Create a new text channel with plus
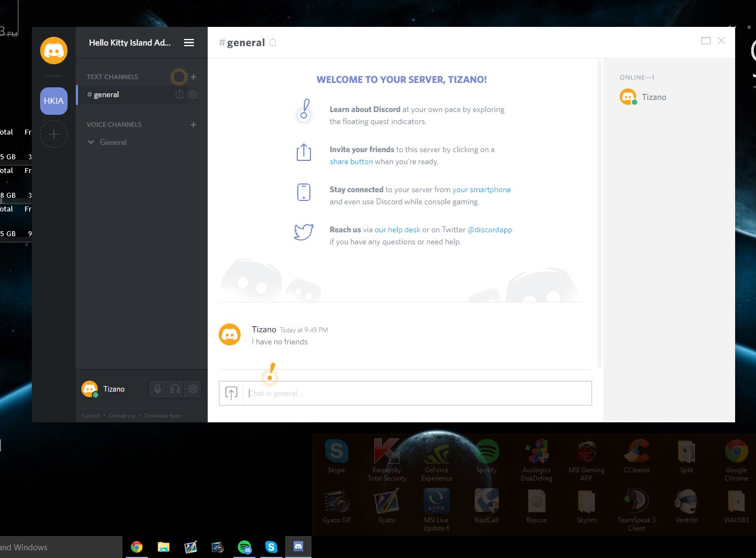Viewport: 756px width, 558px height. coord(193,77)
